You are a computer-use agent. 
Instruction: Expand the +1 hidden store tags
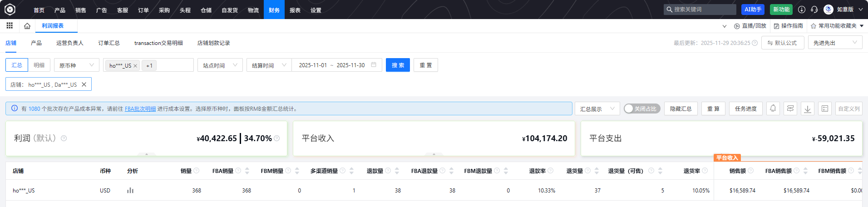coord(149,66)
